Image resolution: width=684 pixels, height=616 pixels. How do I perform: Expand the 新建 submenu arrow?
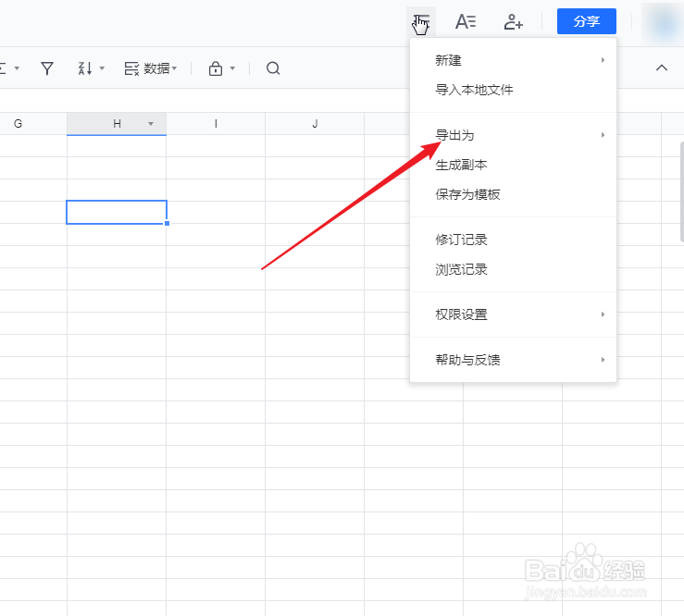point(603,60)
